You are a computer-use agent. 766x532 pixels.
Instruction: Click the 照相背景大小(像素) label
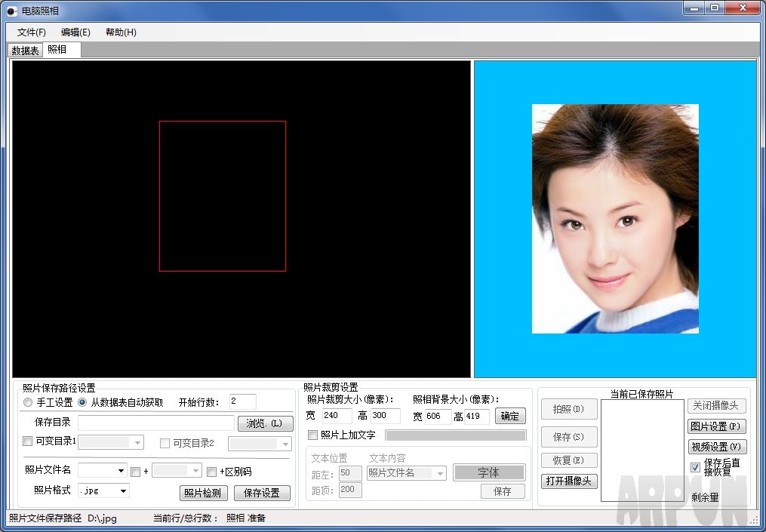pyautogui.click(x=456, y=399)
